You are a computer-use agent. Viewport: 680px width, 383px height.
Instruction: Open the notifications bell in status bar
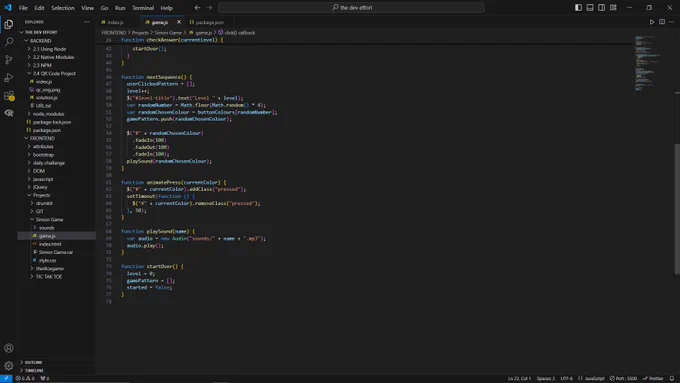click(x=672, y=379)
